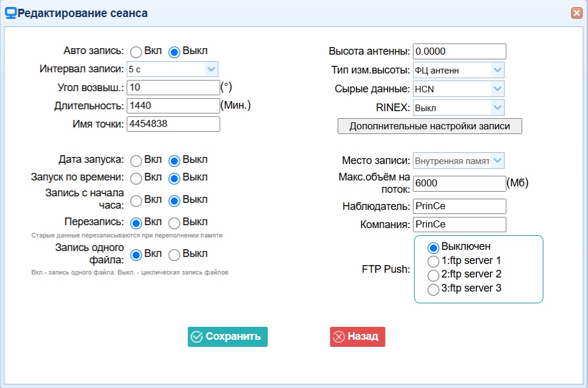
Task: Click the Угол возвыш. input field
Action: click(x=173, y=88)
